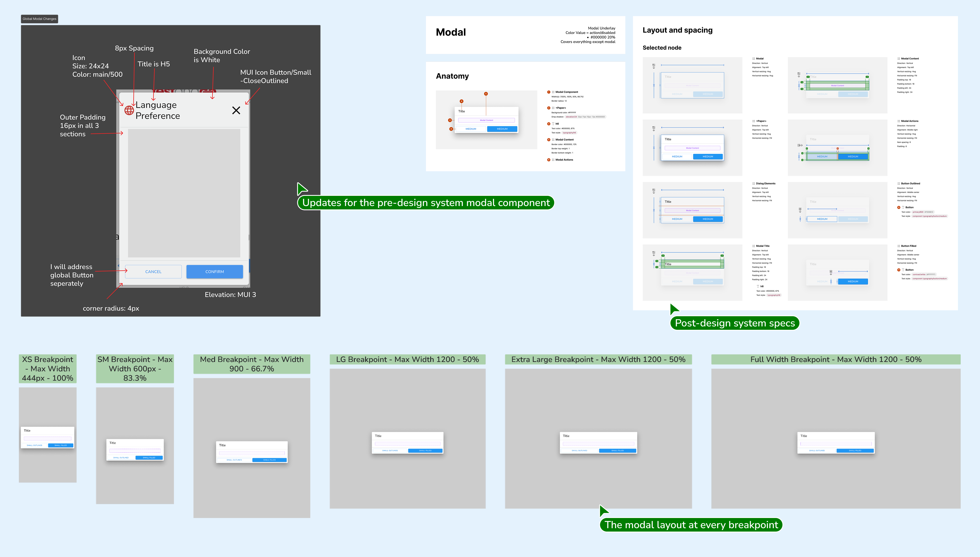This screenshot has width=980, height=557.
Task: Select the LG Breakpoint label
Action: pos(407,360)
